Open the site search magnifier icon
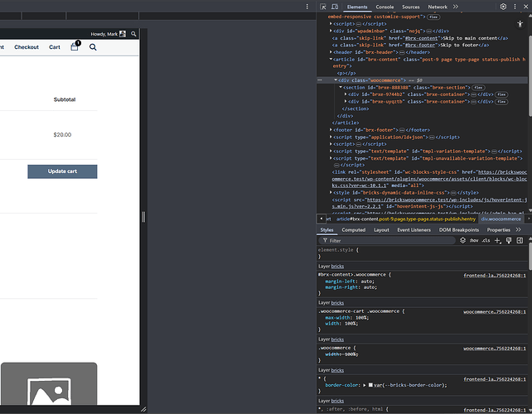Screen dimensions: 532x414 click(93, 47)
